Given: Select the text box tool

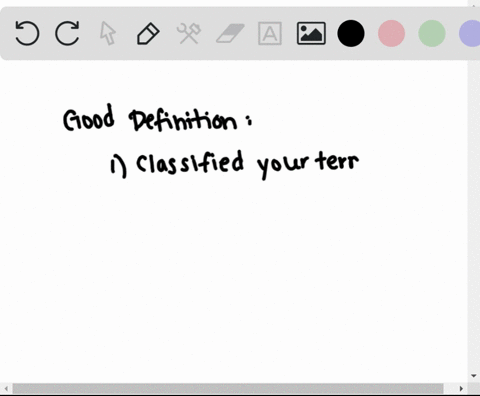Looking at the screenshot, I should tap(270, 33).
